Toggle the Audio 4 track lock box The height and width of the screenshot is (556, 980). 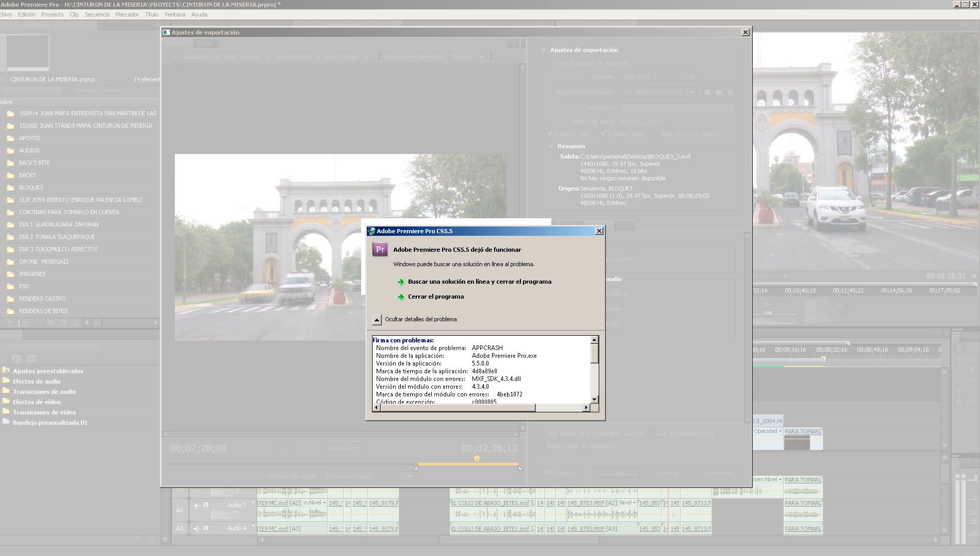(x=216, y=528)
